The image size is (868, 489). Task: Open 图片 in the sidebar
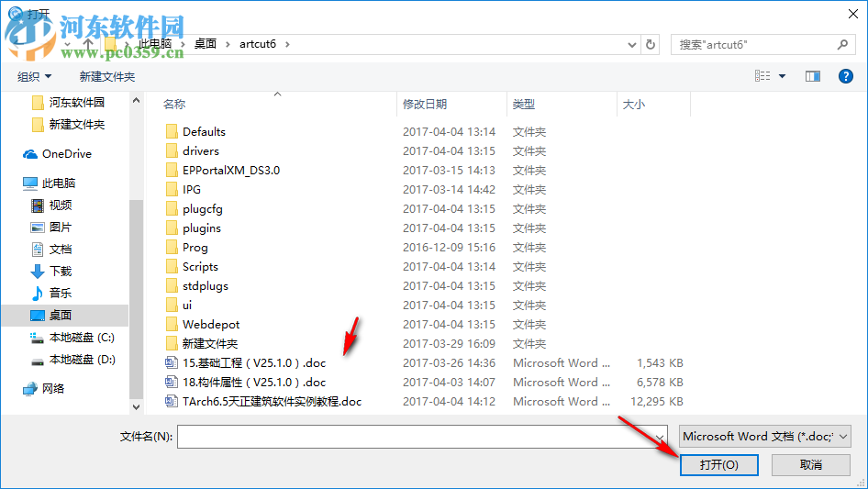51,227
